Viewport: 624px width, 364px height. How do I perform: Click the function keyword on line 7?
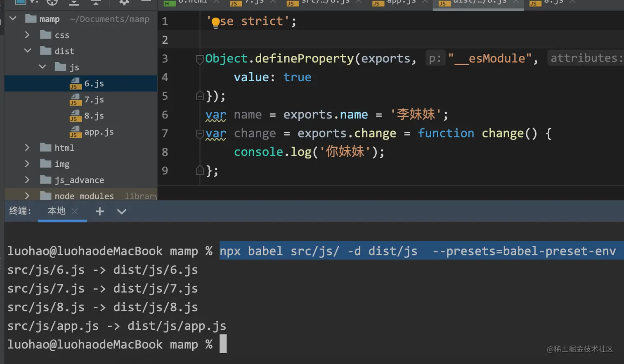(x=446, y=133)
